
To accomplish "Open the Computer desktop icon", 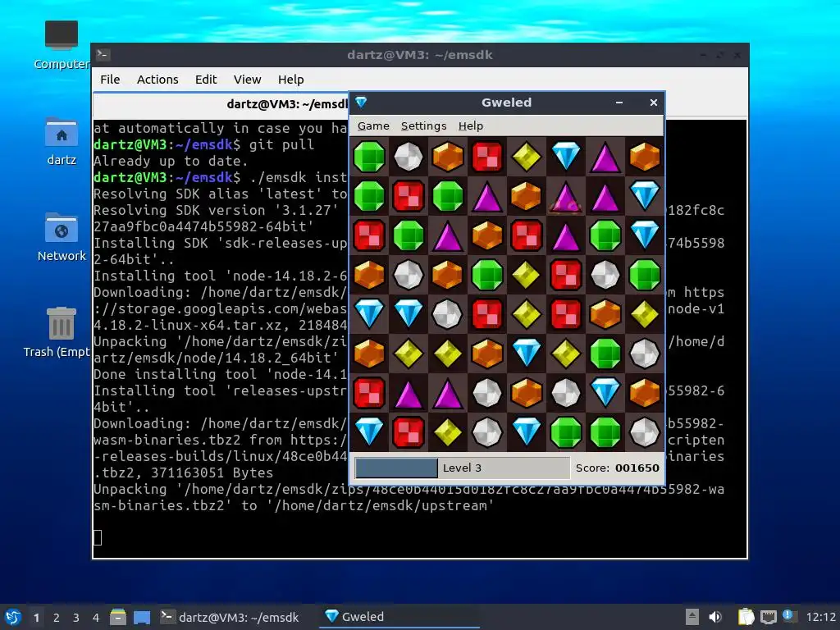I will (x=61, y=45).
